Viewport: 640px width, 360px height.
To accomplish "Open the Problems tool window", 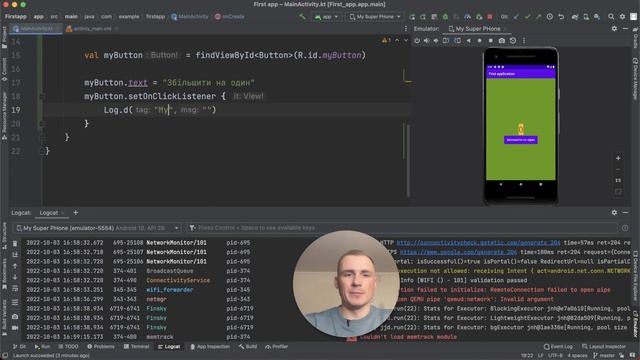I will tap(101, 347).
